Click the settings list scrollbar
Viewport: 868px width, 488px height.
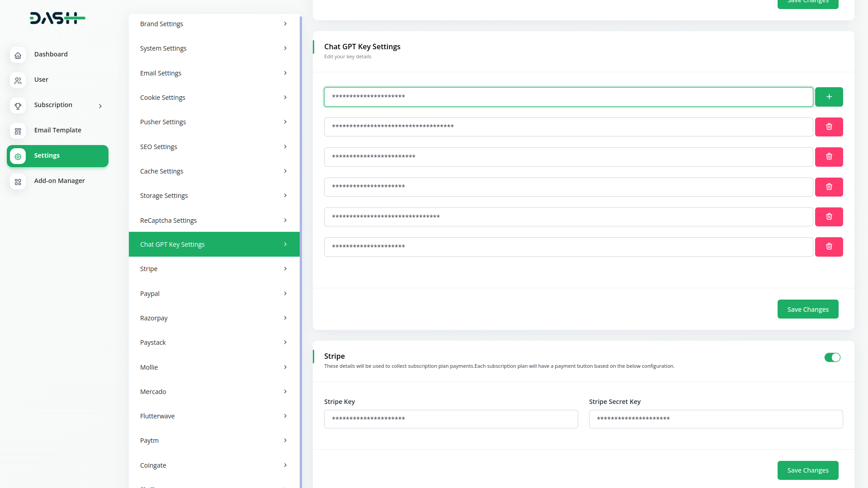301,226
